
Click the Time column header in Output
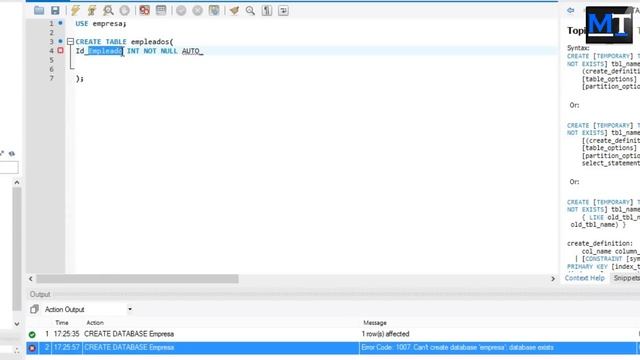(62, 323)
